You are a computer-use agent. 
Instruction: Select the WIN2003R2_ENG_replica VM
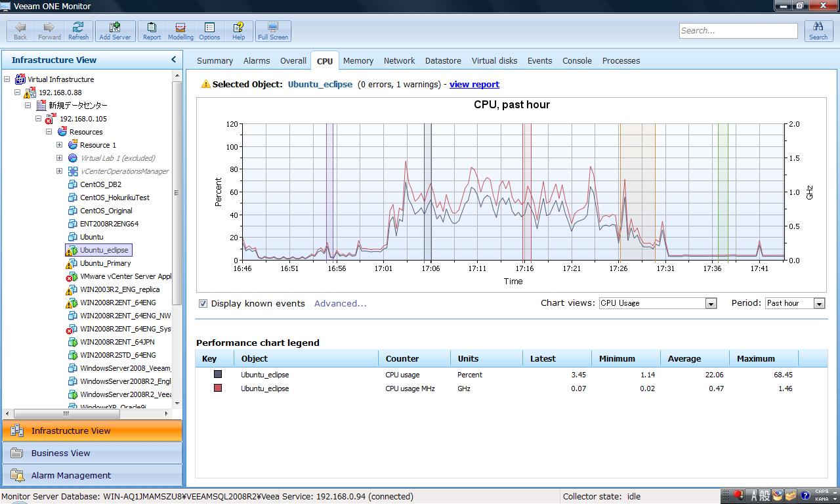(x=120, y=289)
